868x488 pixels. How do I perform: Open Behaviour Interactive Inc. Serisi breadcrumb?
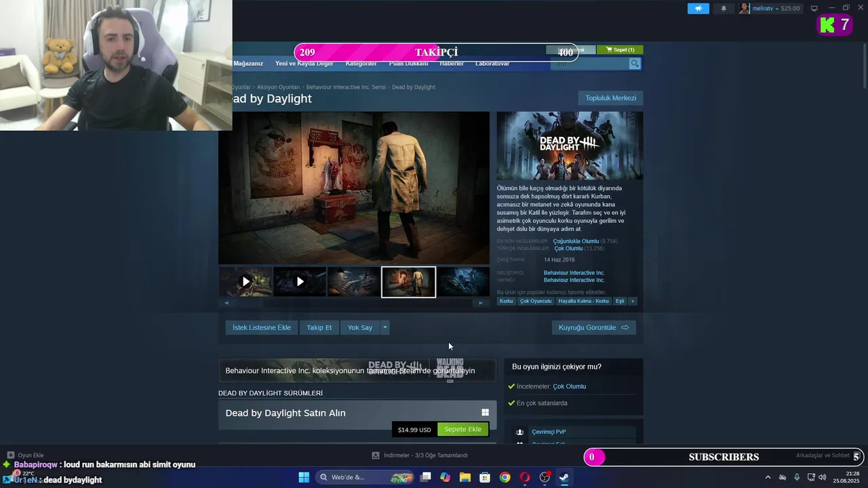click(346, 87)
